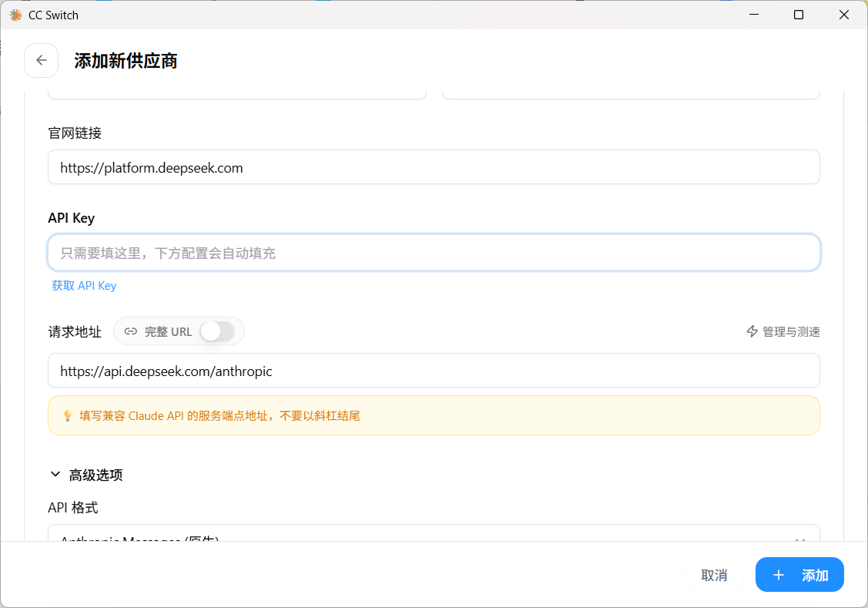
Task: Click the API 格式 label
Action: [x=73, y=507]
